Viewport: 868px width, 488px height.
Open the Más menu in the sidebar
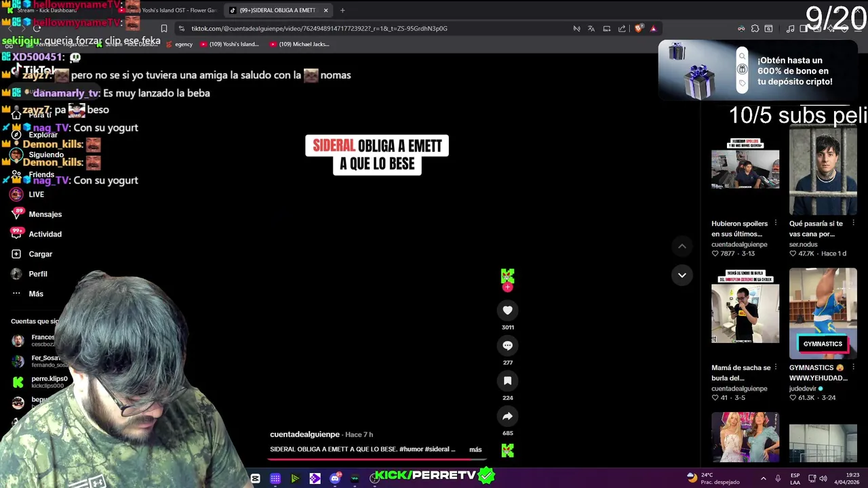(x=27, y=293)
